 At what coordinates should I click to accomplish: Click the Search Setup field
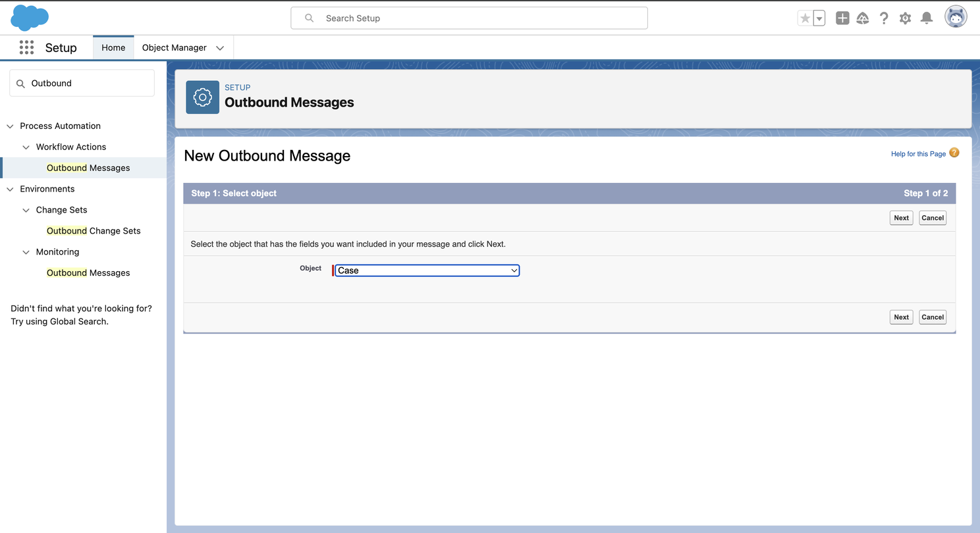469,18
